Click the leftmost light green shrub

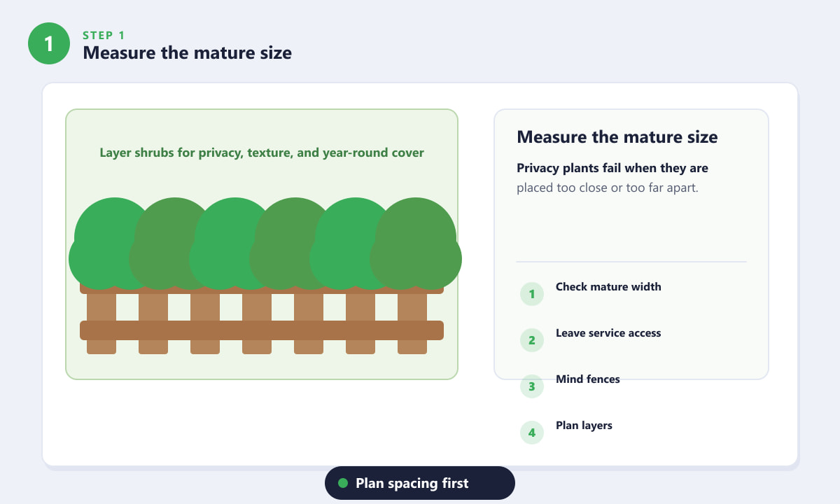click(112, 244)
